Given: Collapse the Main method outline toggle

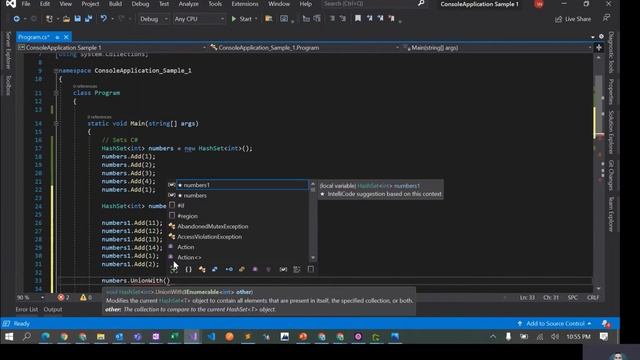Looking at the screenshot, I should click(56, 124).
